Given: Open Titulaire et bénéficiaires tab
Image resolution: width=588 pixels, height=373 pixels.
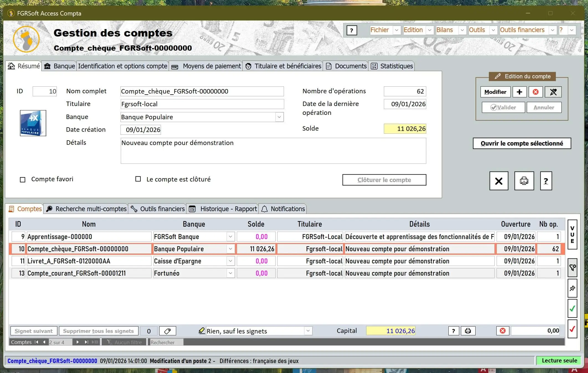Looking at the screenshot, I should 283,66.
